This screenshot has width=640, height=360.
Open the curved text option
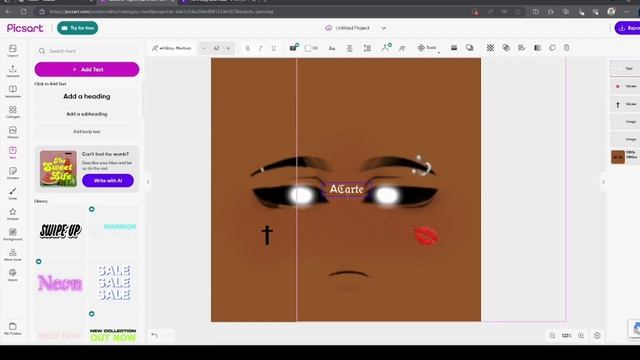click(402, 48)
